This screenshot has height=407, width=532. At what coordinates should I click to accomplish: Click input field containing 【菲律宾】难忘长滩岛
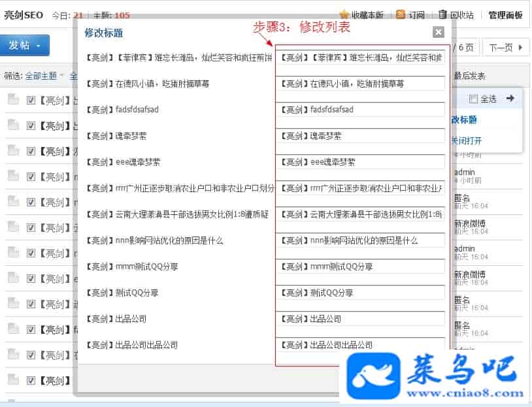(360, 57)
